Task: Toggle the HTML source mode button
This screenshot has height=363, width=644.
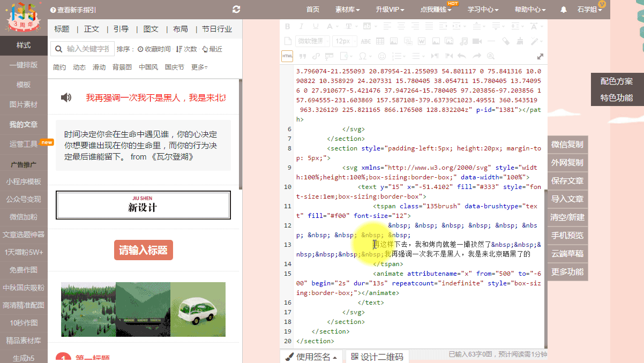Action: pos(287,56)
